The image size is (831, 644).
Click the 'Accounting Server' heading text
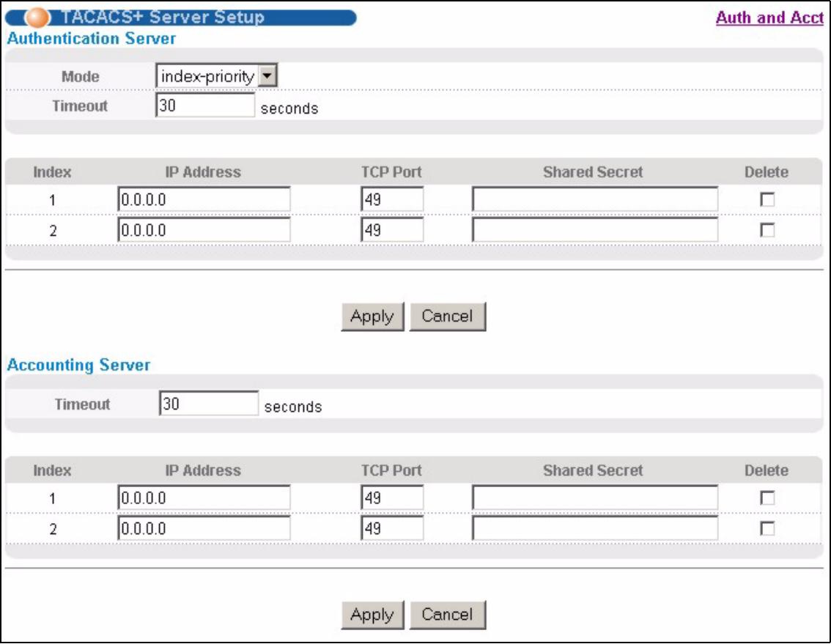(x=78, y=365)
